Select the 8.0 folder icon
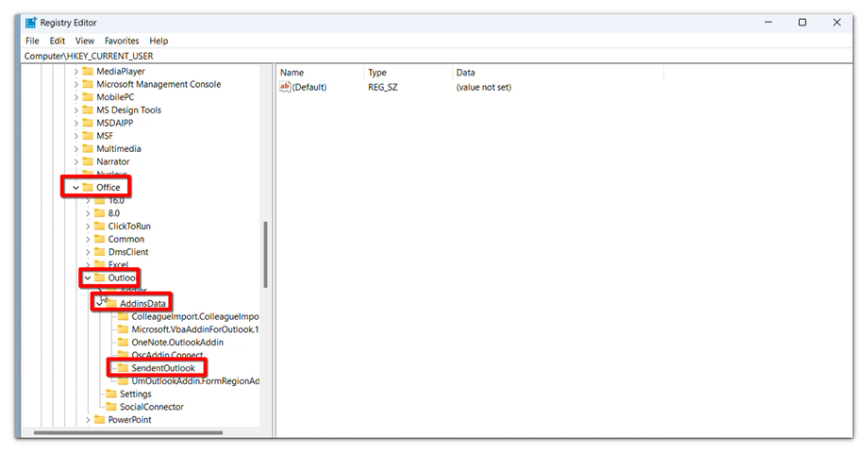 (x=100, y=212)
